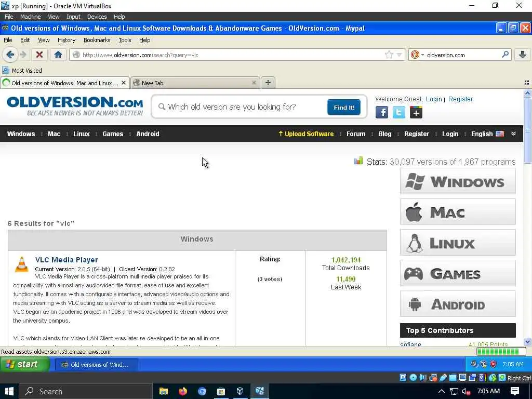Open File Explorer from host taskbar
This screenshot has width=532, height=399.
click(164, 391)
